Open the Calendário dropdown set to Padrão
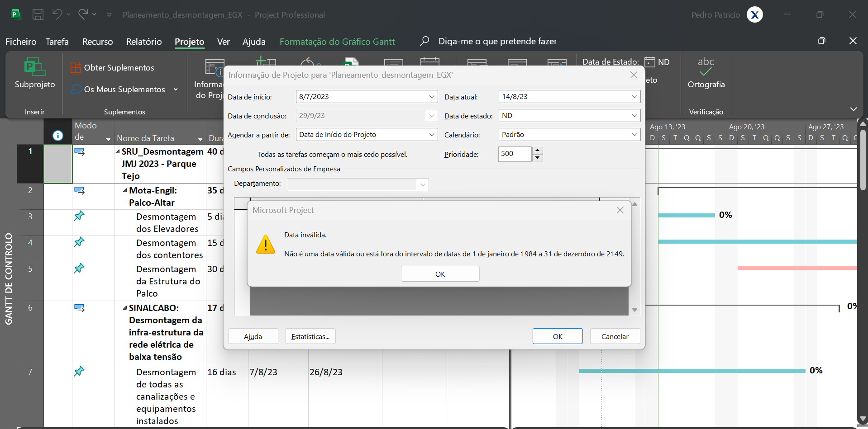Image resolution: width=868 pixels, height=429 pixels. pos(634,135)
